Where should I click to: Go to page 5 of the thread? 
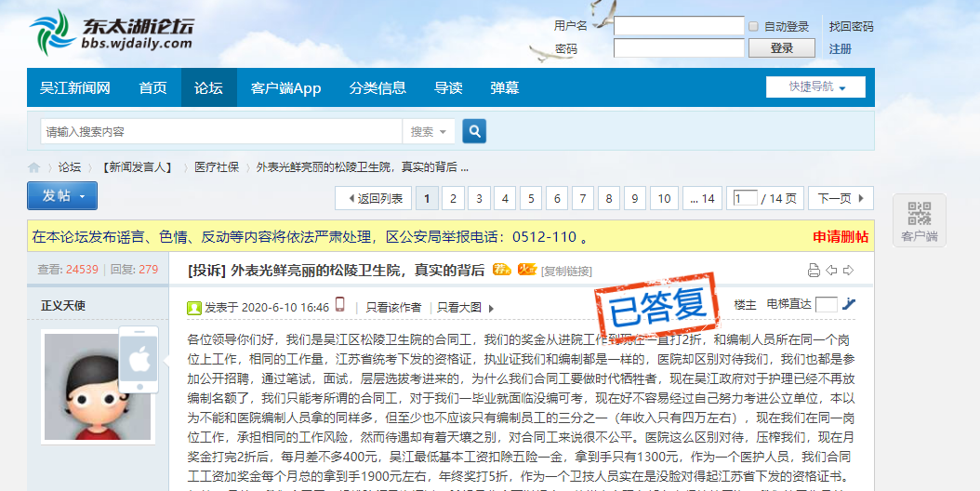(530, 198)
